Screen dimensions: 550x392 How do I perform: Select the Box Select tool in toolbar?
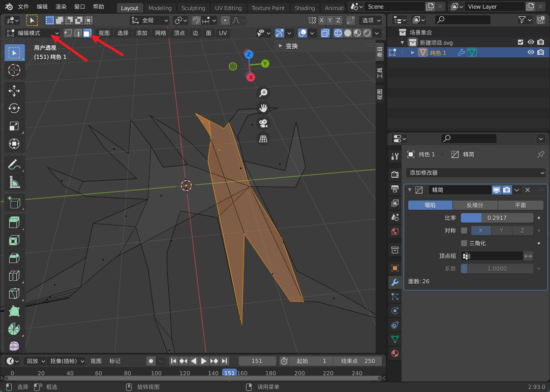pos(14,53)
